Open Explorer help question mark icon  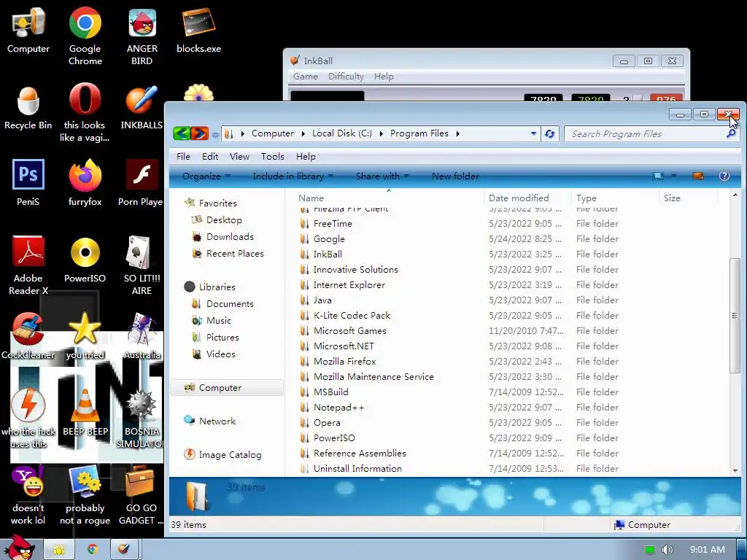pyautogui.click(x=724, y=176)
